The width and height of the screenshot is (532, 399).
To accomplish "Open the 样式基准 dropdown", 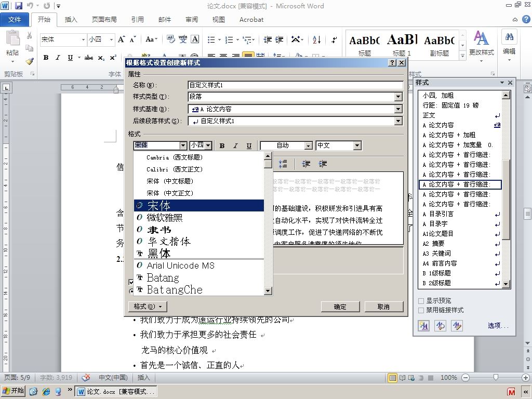I will 398,109.
